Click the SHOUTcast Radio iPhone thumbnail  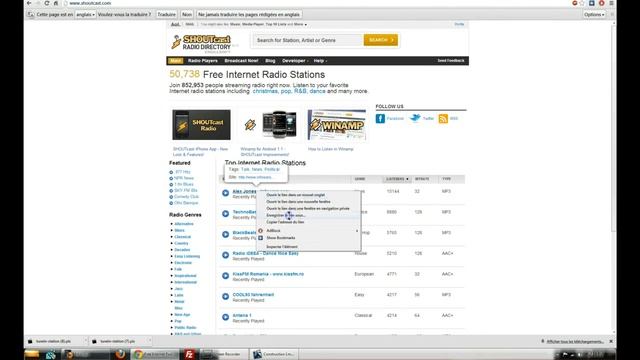[x=201, y=124]
